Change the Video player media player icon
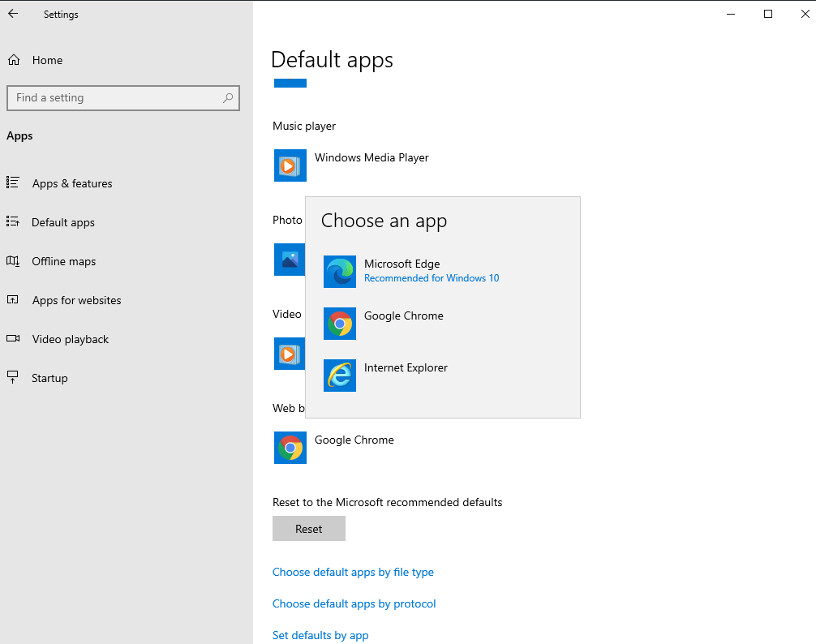816x644 pixels. pos(290,354)
